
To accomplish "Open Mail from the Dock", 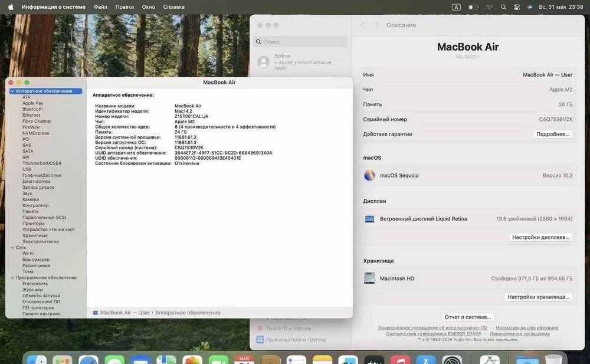I will coord(140,360).
